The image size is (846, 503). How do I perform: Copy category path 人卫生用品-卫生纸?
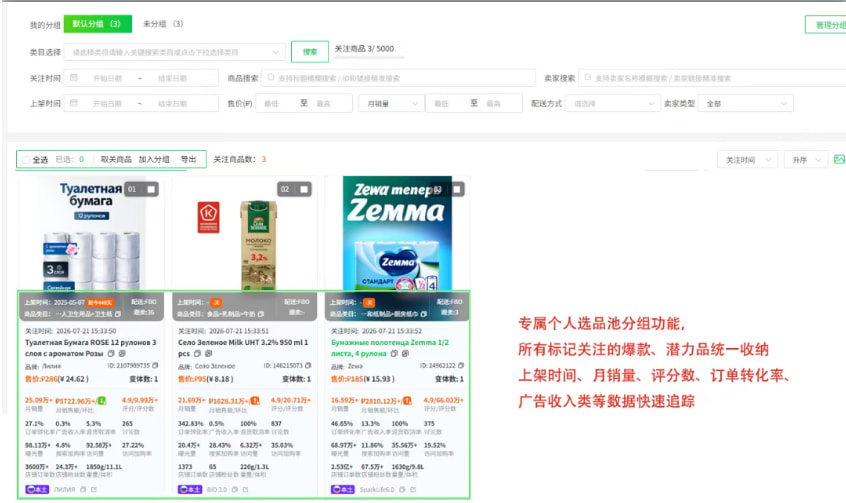coord(118,314)
